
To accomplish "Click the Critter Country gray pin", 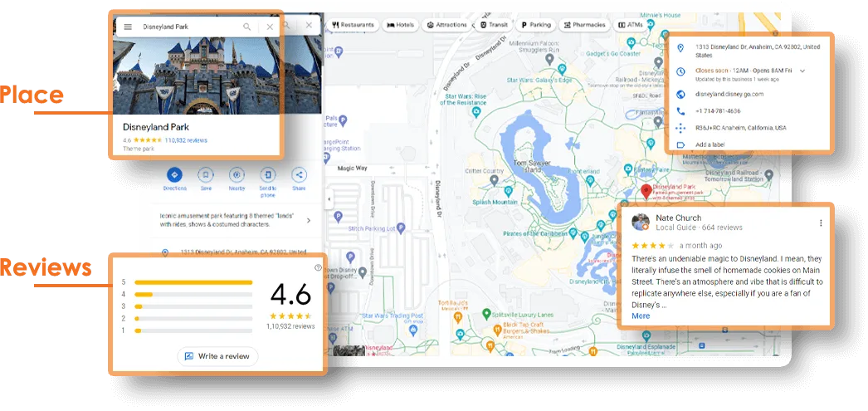I will pos(495,180).
